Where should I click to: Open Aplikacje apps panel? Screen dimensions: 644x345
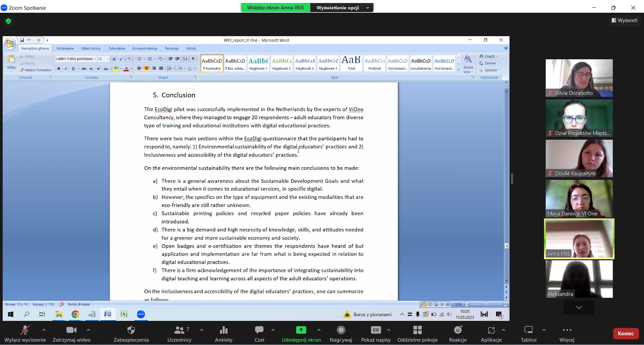pyautogui.click(x=491, y=334)
